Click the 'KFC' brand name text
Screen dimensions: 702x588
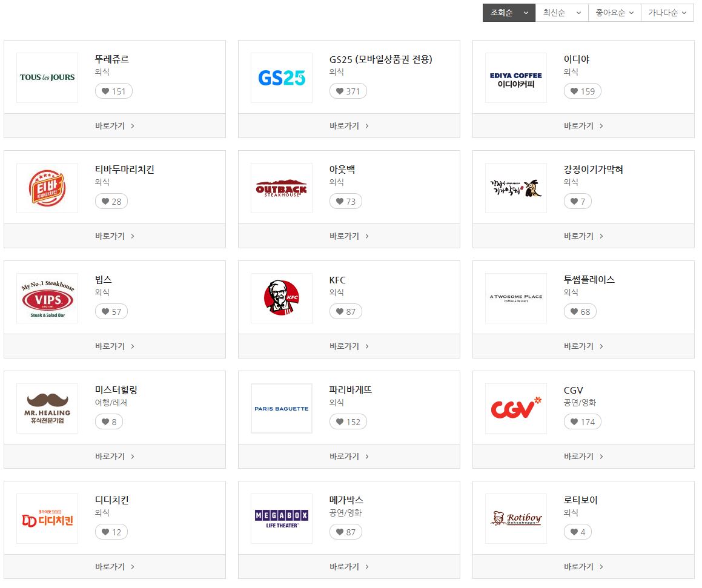point(337,280)
